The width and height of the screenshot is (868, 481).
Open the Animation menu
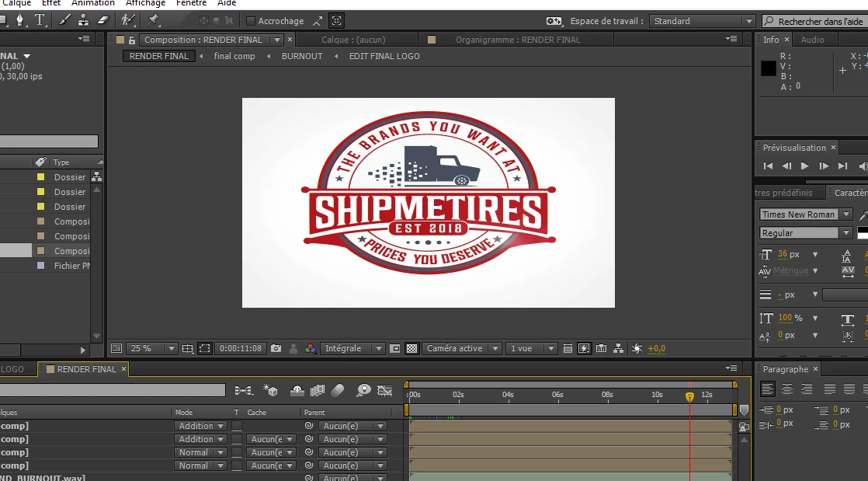93,3
